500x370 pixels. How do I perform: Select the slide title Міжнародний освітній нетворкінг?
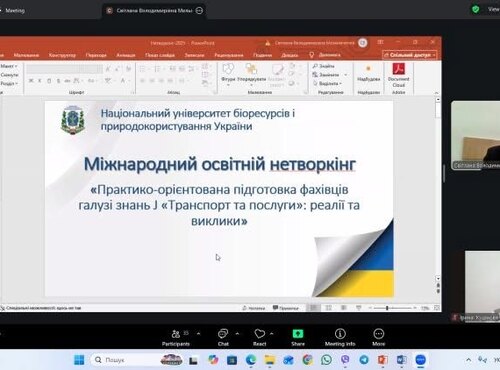point(220,164)
